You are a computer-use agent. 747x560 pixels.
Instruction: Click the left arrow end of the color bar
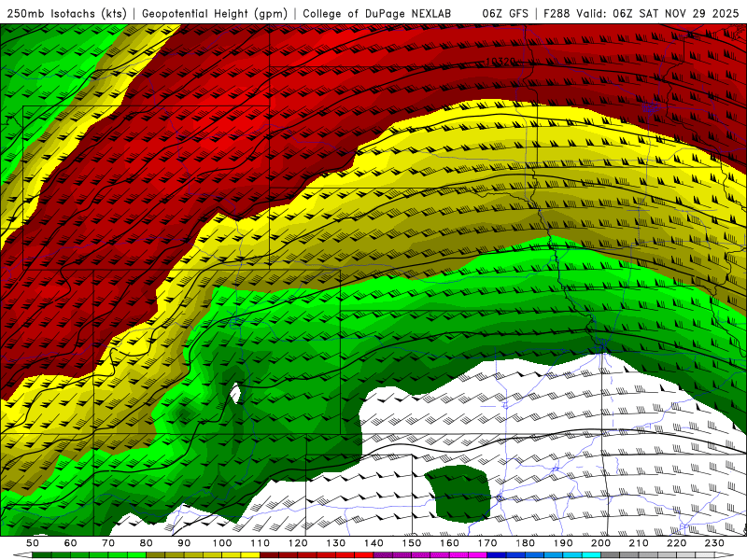coord(22,555)
